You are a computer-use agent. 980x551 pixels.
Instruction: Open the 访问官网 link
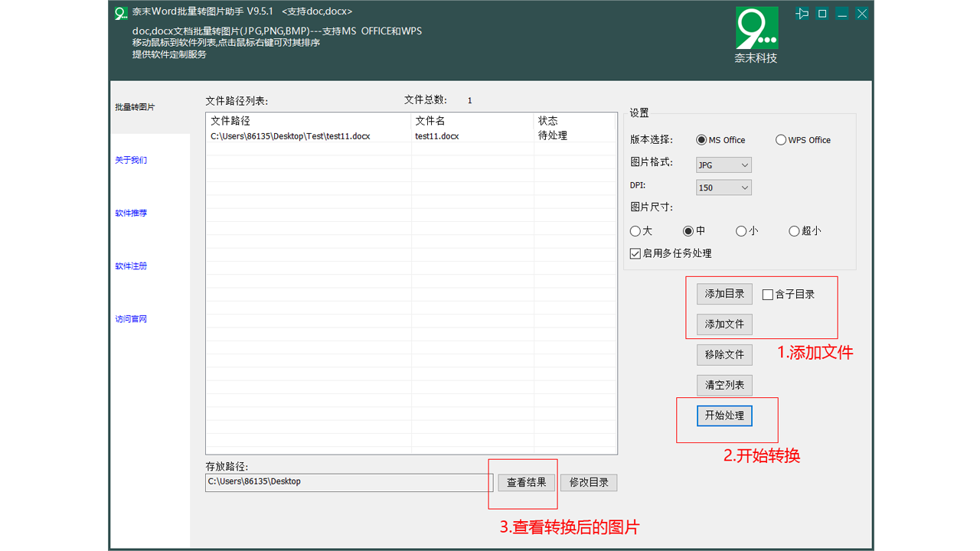(x=130, y=318)
